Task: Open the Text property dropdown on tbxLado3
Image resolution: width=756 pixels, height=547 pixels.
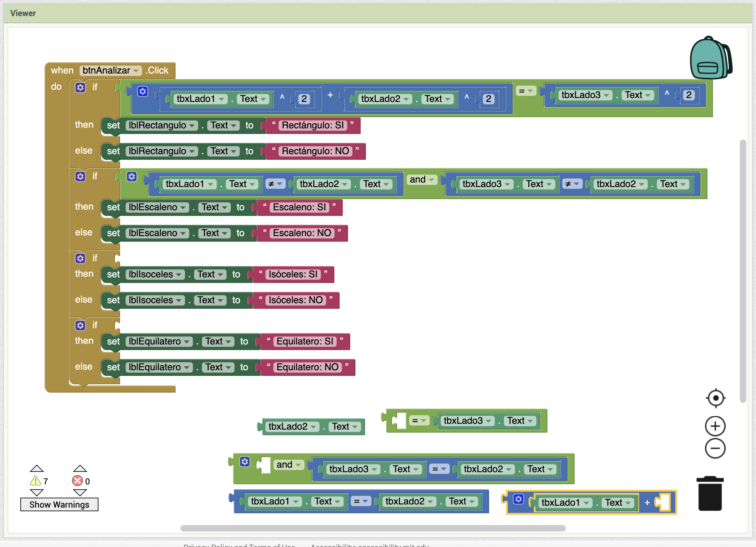Action: click(649, 95)
